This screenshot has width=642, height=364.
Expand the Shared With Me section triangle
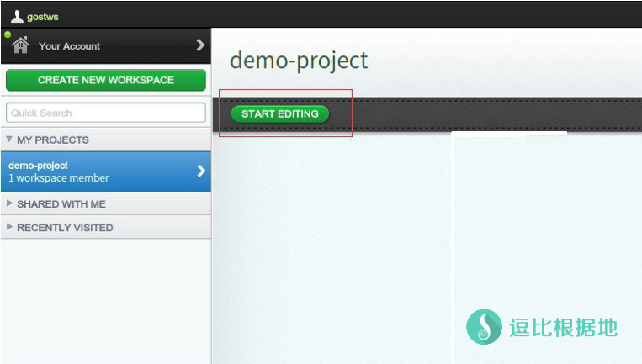click(x=9, y=203)
